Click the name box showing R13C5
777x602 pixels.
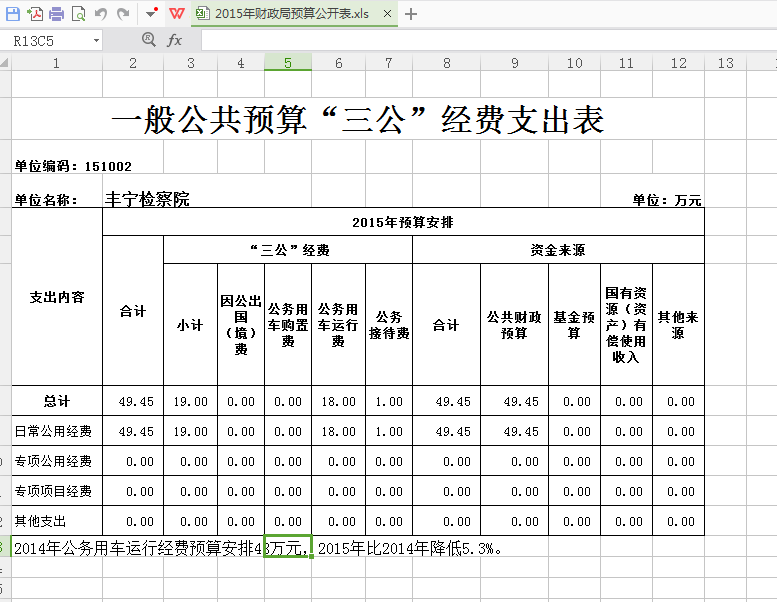point(50,41)
